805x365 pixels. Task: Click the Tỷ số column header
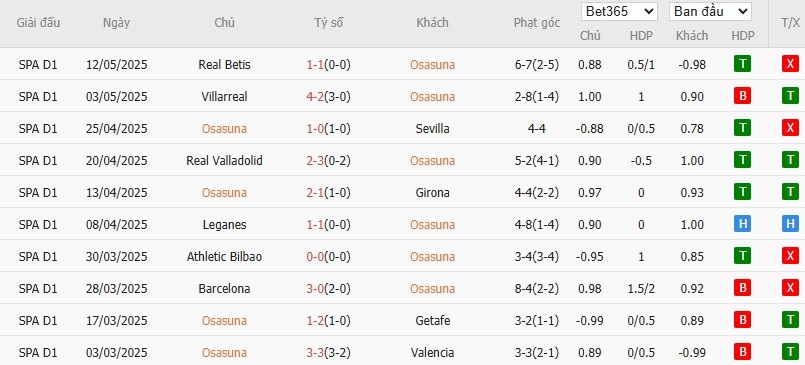[329, 23]
